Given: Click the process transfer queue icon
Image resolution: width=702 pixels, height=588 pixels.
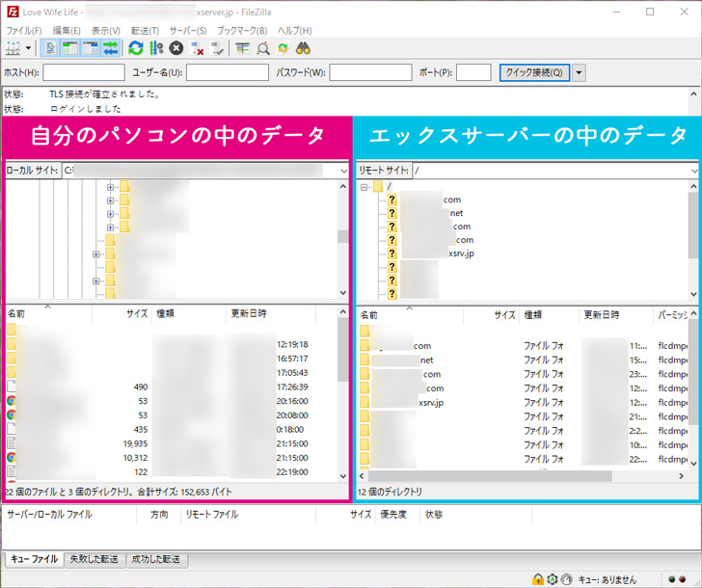Looking at the screenshot, I should [156, 47].
